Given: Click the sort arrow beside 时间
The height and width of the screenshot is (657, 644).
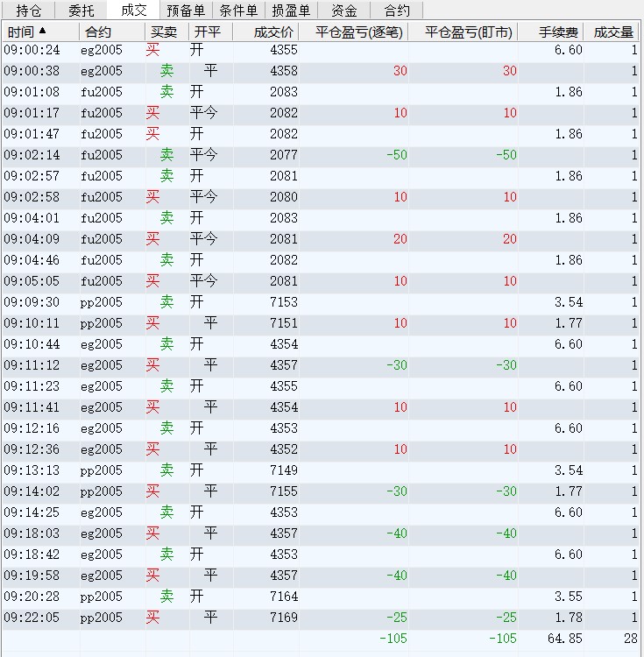Looking at the screenshot, I should (x=42, y=31).
